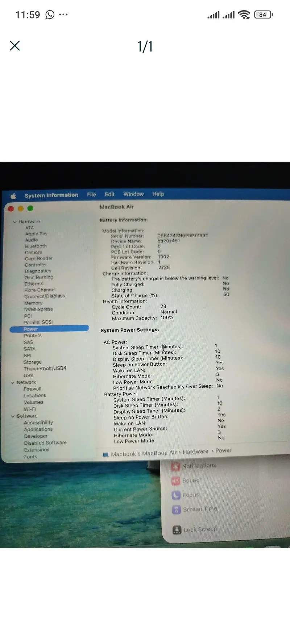This screenshot has height=644, width=290.
Task: Click the Cycle Count value 23
Action: coord(163,306)
